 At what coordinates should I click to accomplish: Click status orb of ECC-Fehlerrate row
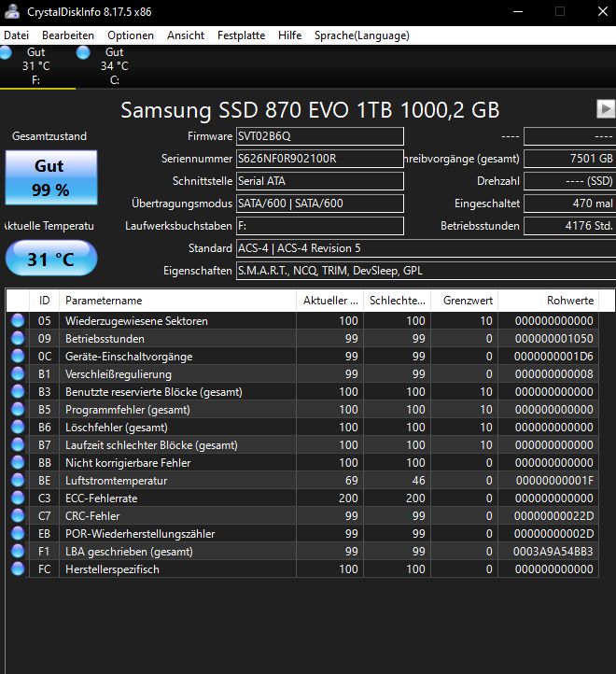18,498
